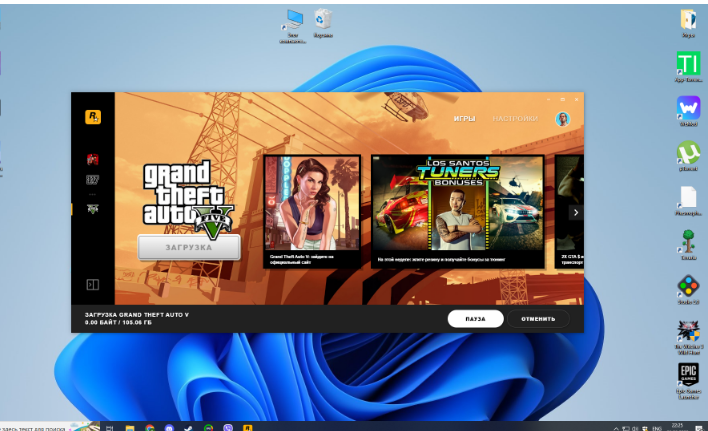Launch Epic Games Launcher from desktop
This screenshot has width=708, height=431.
tap(688, 381)
